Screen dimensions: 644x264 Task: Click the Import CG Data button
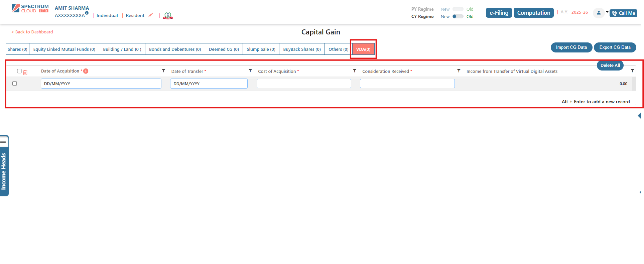(571, 47)
